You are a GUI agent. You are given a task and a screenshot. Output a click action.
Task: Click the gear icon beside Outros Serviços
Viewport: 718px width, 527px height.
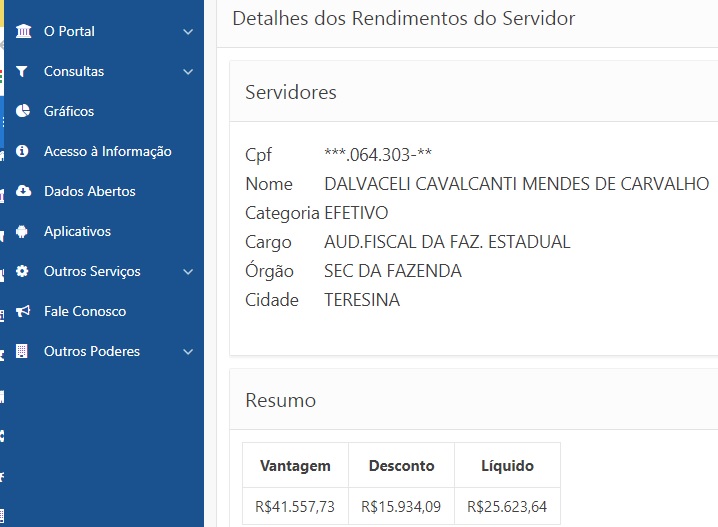pyautogui.click(x=22, y=271)
